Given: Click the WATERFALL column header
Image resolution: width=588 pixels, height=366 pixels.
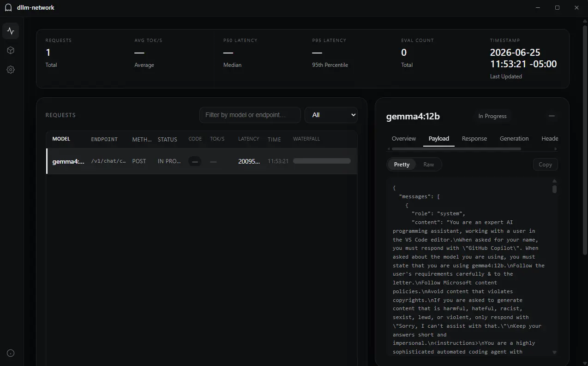Looking at the screenshot, I should coord(306,139).
